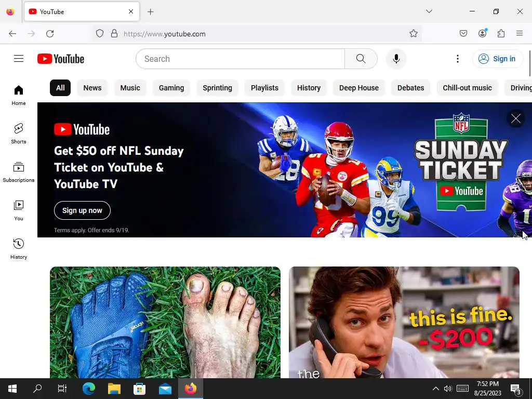Show hidden system tray icons
This screenshot has height=399, width=532.
click(436, 389)
